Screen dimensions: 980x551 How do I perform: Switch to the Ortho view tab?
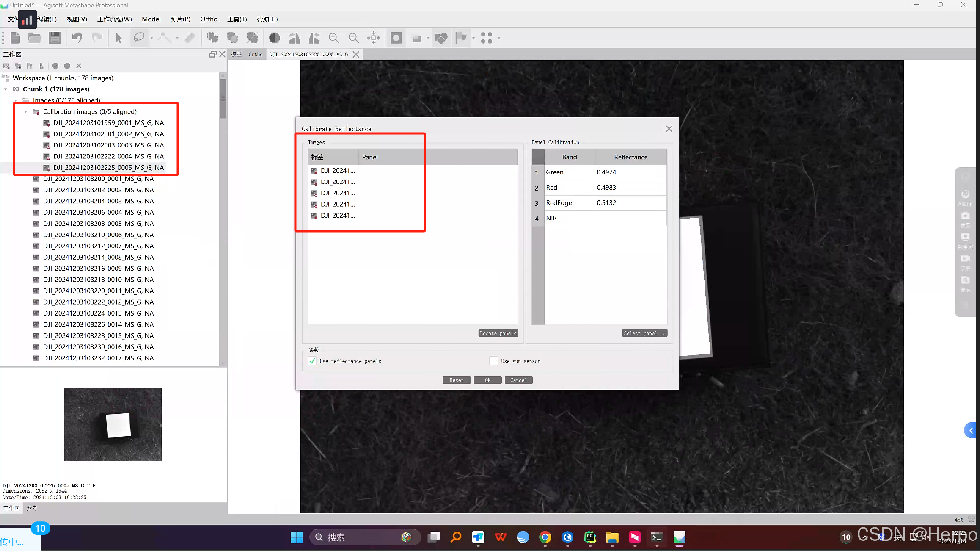coord(255,54)
